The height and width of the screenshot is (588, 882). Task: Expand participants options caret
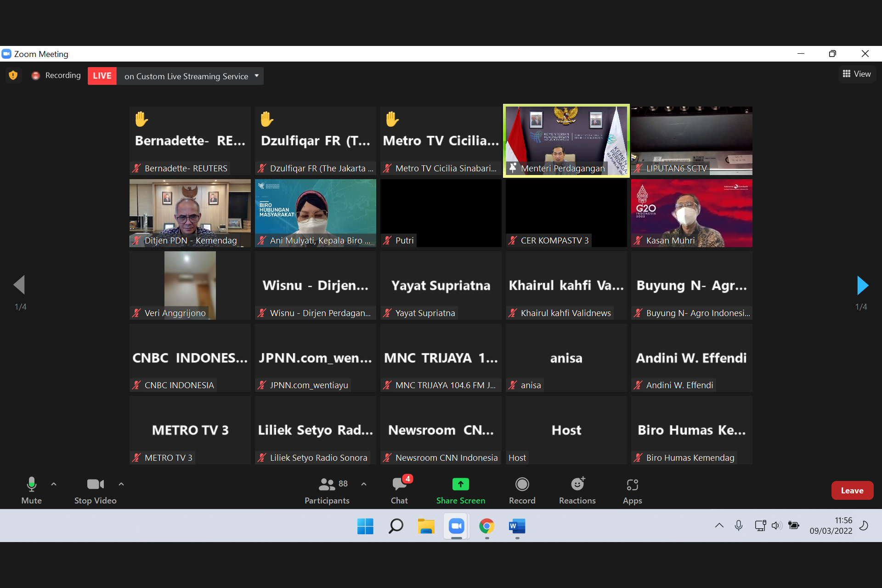[364, 484]
